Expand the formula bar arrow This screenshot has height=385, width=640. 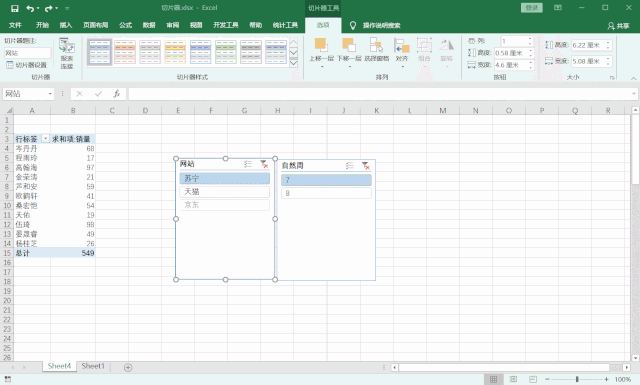[633, 94]
